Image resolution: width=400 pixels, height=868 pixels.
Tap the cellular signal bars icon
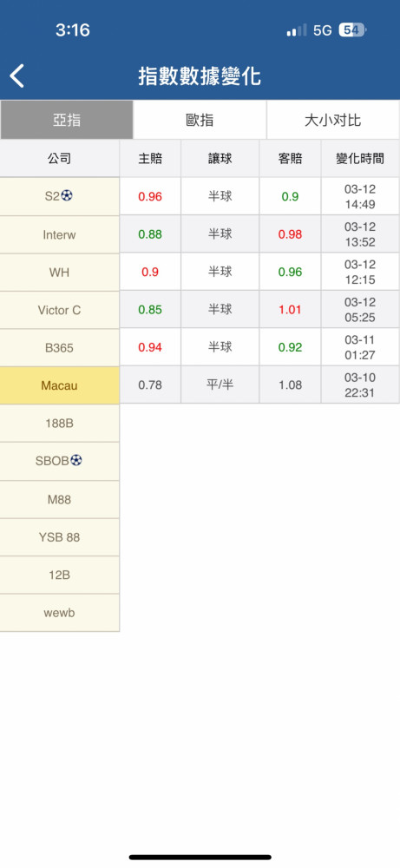click(297, 30)
